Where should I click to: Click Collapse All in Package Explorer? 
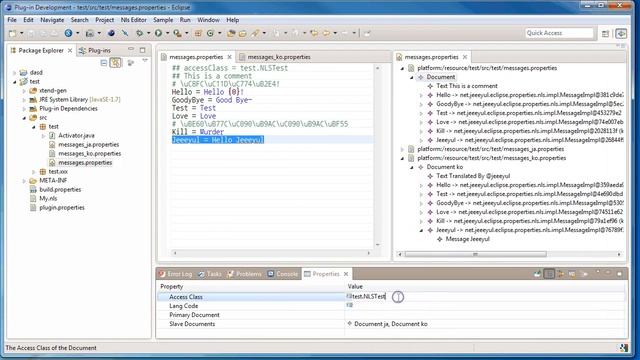104,62
